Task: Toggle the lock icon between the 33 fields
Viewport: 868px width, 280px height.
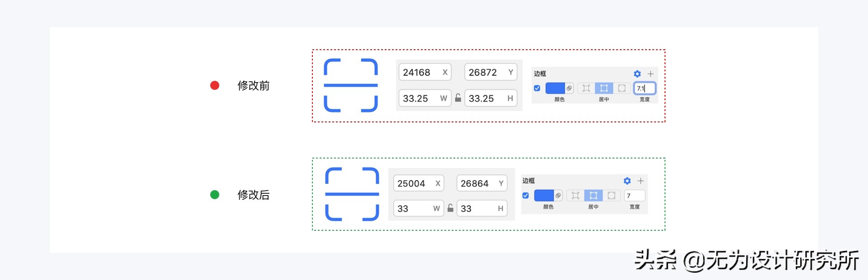Action: click(x=450, y=208)
